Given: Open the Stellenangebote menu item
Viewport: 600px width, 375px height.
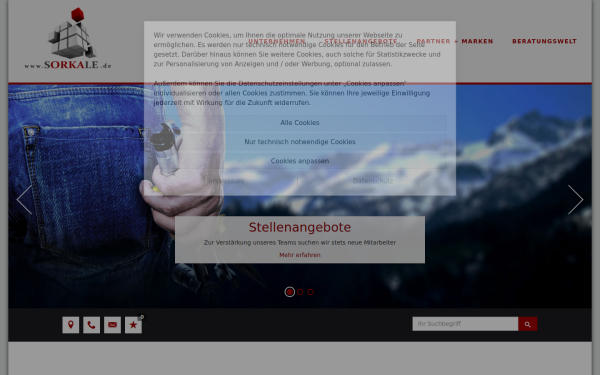Looking at the screenshot, I should click(361, 41).
